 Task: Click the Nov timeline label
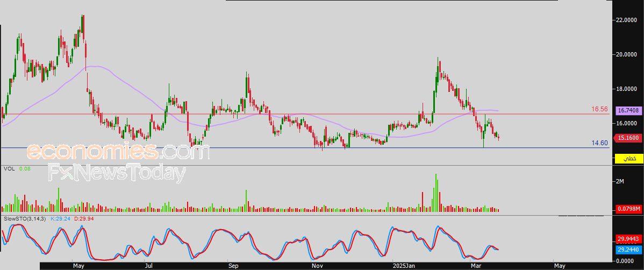click(x=317, y=266)
